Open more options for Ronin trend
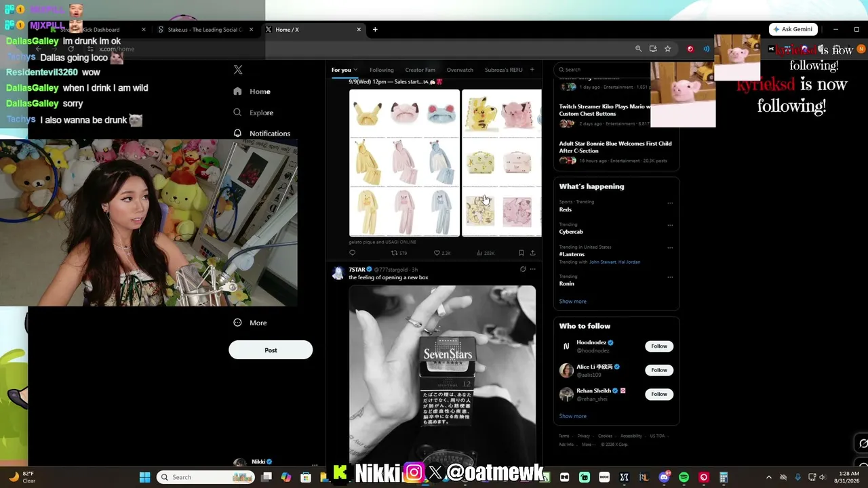This screenshot has width=868, height=488. point(670,277)
